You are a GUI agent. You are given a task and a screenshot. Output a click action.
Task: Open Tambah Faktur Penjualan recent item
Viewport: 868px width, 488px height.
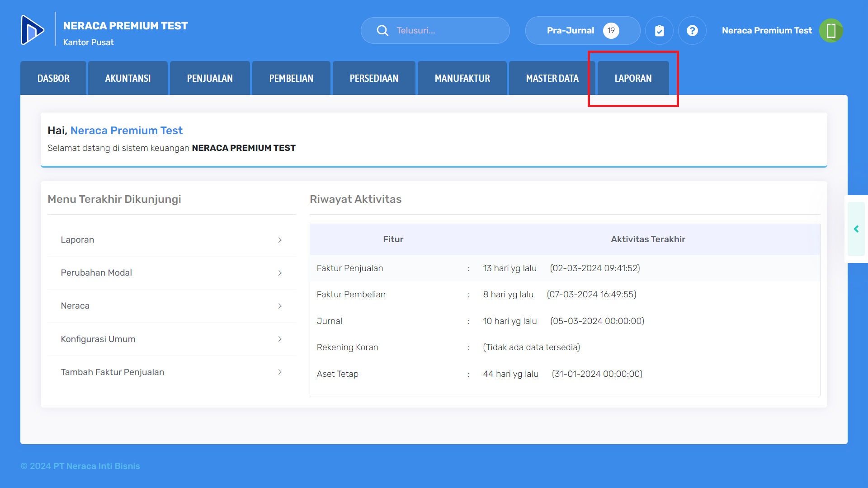[x=172, y=372]
